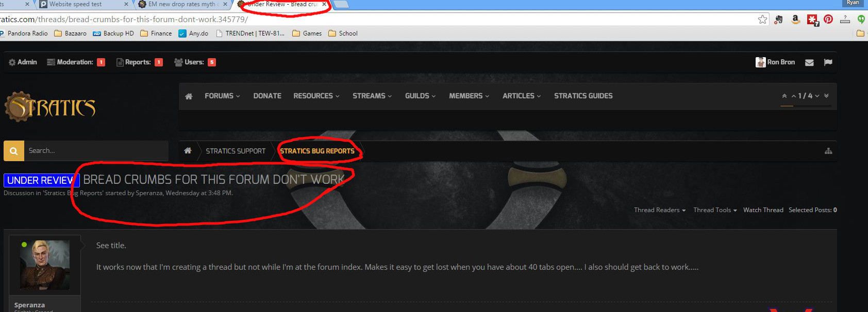Open the Games bookmarks folder
868x312 pixels.
[307, 33]
